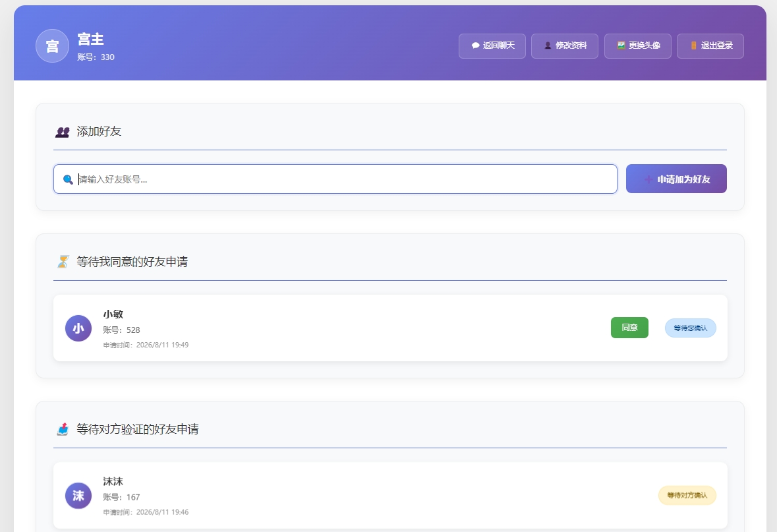The width and height of the screenshot is (777, 532).
Task: Click the magnifier icon in search field
Action: click(x=68, y=179)
